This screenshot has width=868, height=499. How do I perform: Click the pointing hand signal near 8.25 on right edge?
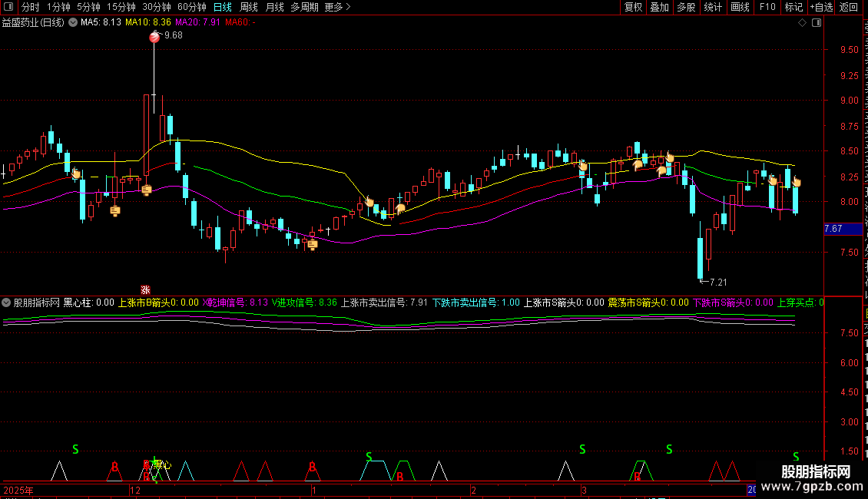[796, 181]
